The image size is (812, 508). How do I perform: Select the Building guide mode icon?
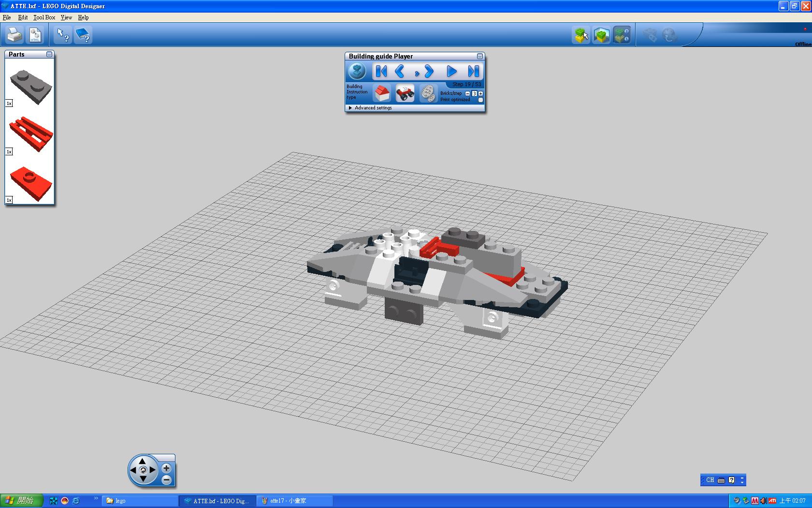622,35
